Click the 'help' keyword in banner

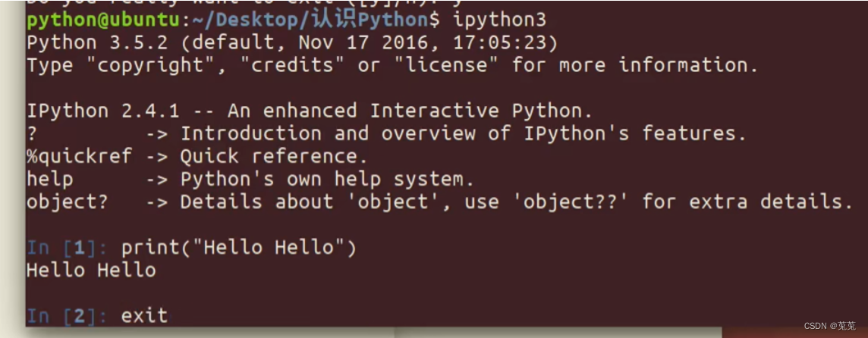(x=50, y=180)
